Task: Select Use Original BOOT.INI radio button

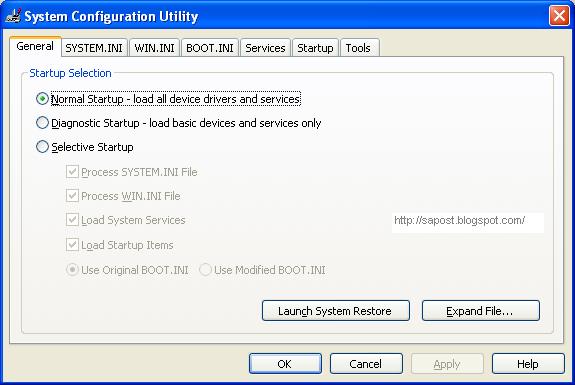Action: point(72,270)
